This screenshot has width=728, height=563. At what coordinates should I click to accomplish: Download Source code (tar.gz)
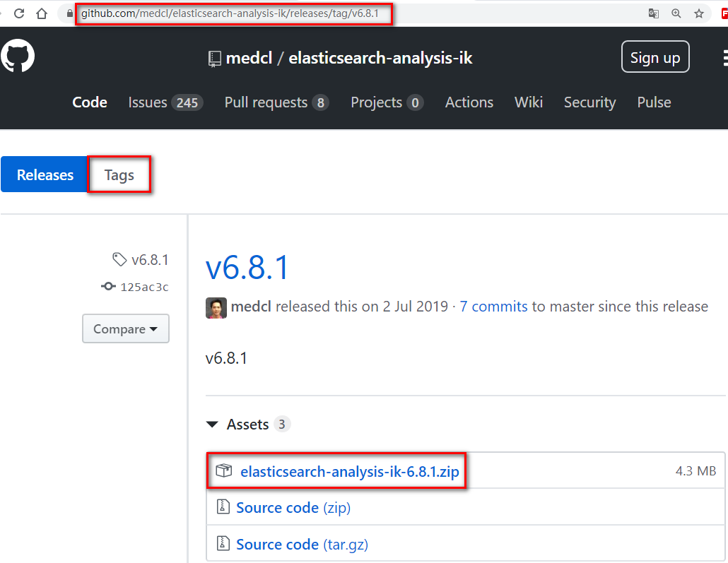point(303,545)
